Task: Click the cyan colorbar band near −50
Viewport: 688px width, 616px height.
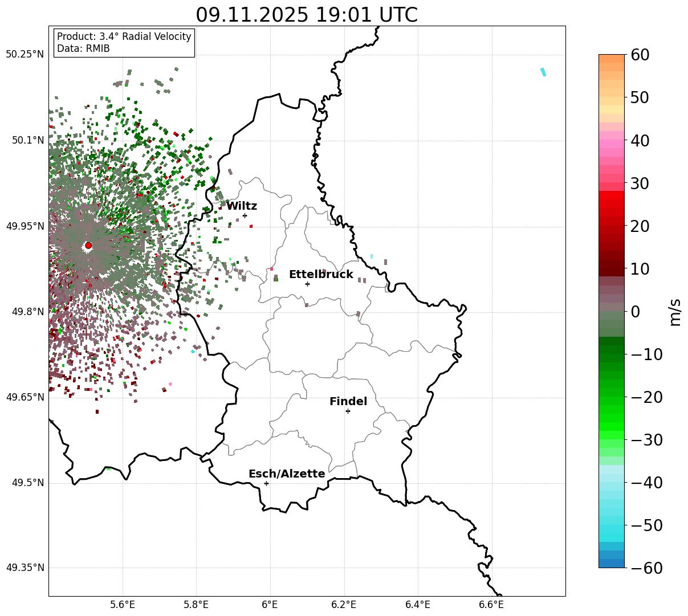Action: [612, 528]
